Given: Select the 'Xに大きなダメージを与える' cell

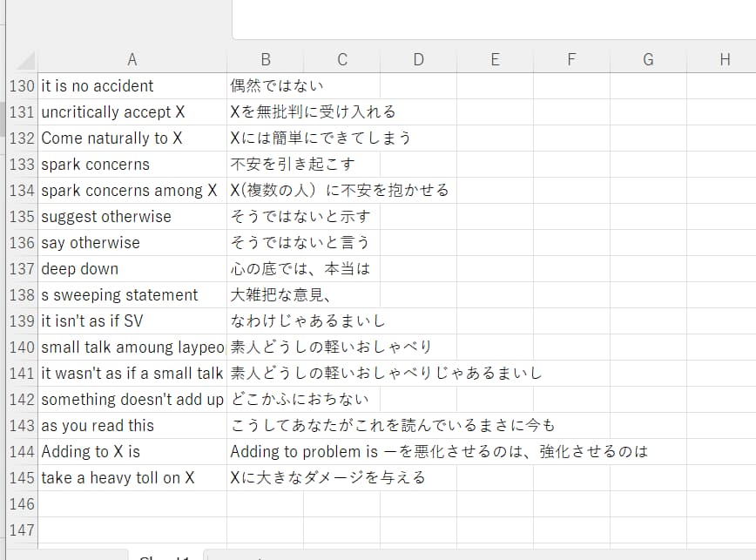Looking at the screenshot, I should click(265, 478).
